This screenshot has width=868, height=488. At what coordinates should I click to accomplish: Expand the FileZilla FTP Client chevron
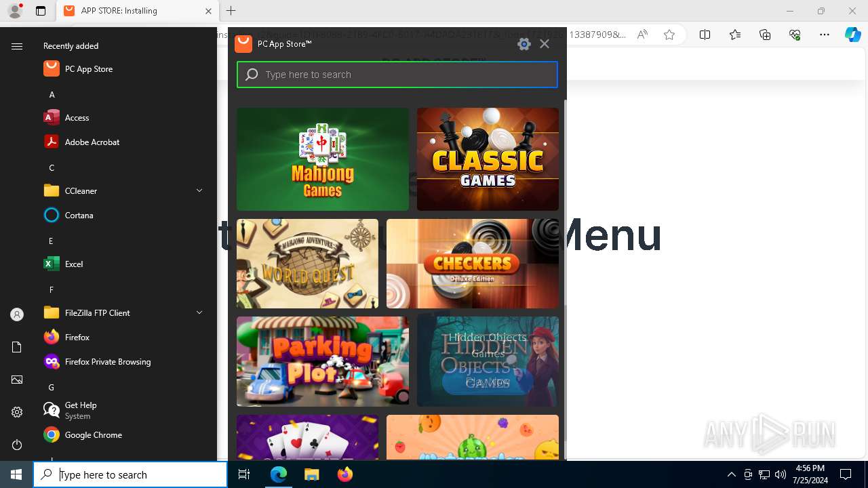point(199,312)
